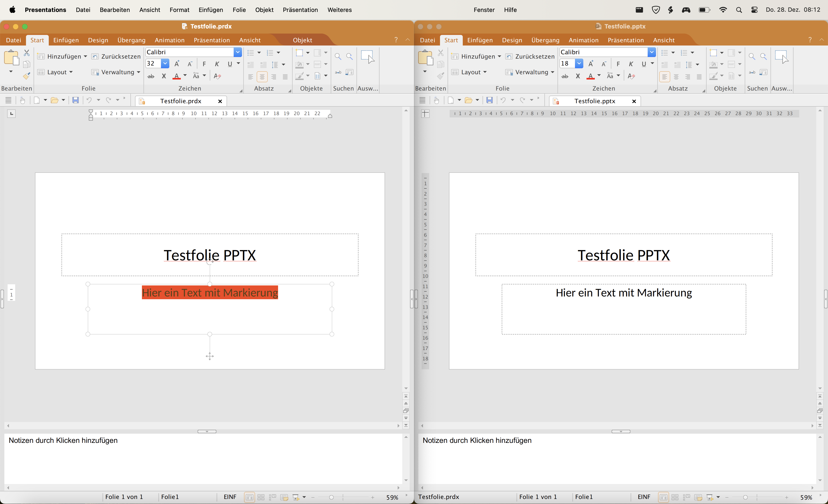This screenshot has height=504, width=828.
Task: Click the Zurücksetzen button in the left window
Action: tap(116, 56)
